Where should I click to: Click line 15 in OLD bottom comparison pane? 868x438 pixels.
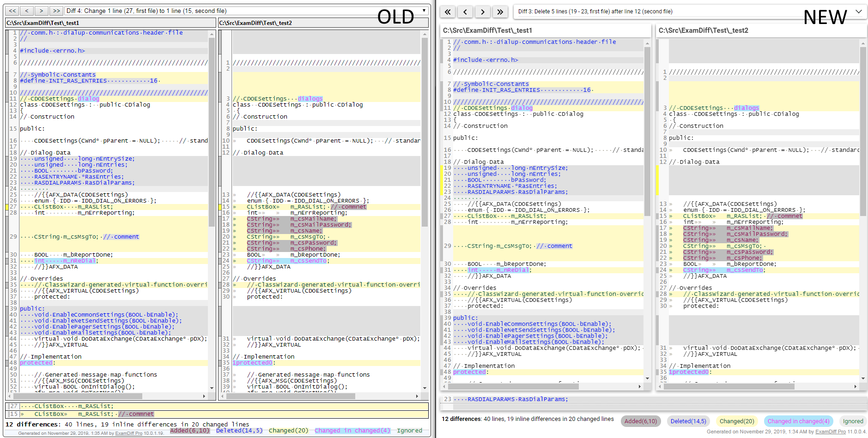[217, 414]
